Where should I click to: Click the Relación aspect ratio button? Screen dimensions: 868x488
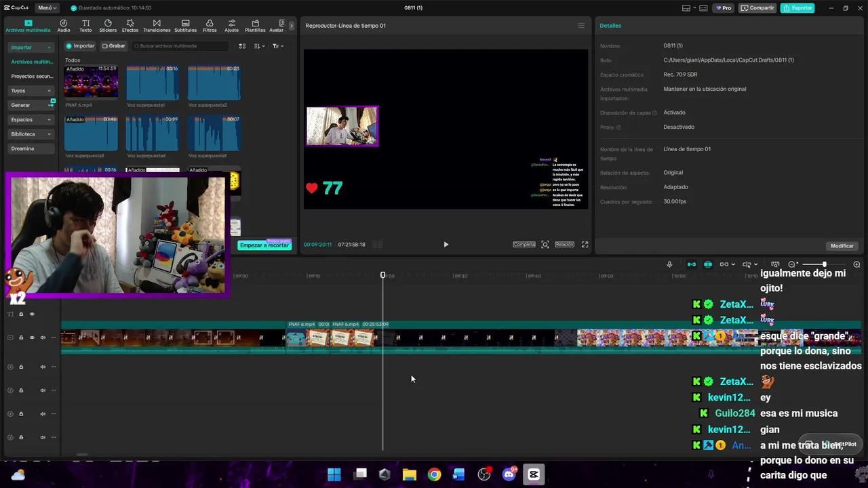(564, 245)
